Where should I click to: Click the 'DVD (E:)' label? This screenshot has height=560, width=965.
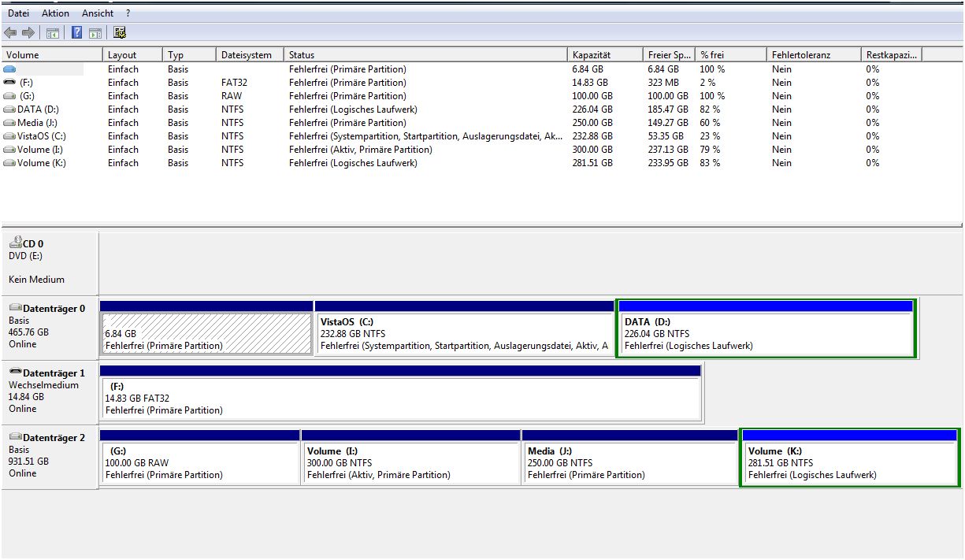click(x=26, y=256)
